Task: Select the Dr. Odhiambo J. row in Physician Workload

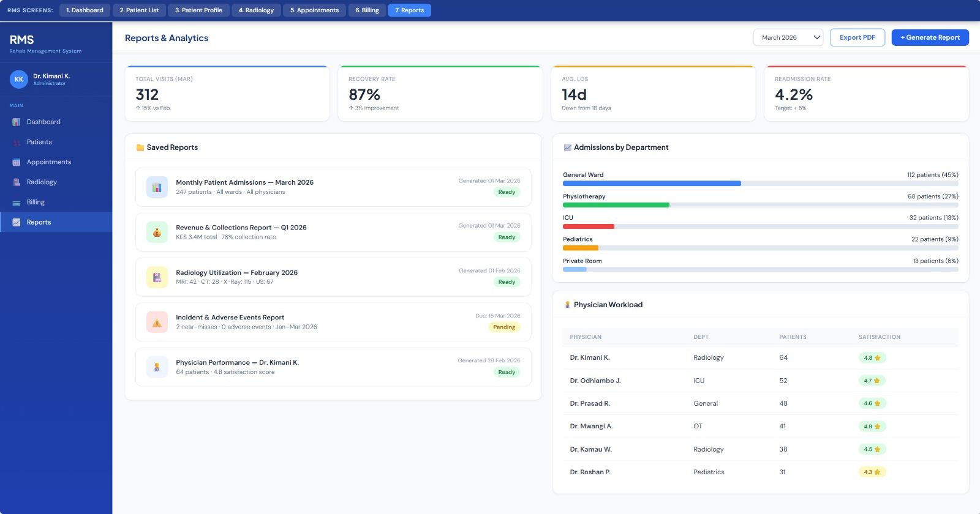Action: pyautogui.click(x=760, y=381)
